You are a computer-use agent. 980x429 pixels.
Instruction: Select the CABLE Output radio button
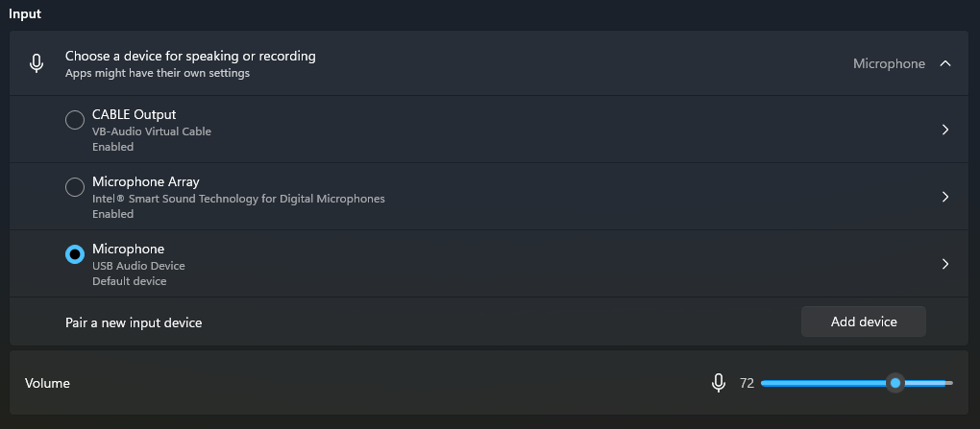(x=74, y=120)
